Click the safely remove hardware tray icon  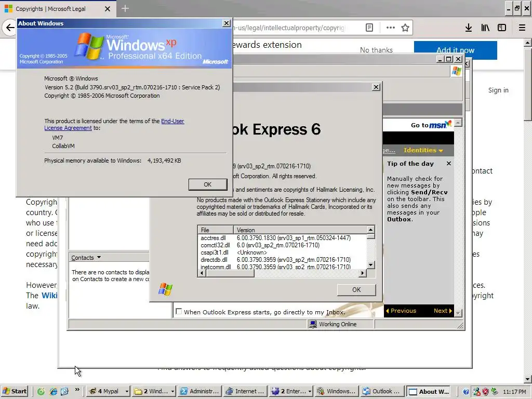[x=495, y=392]
